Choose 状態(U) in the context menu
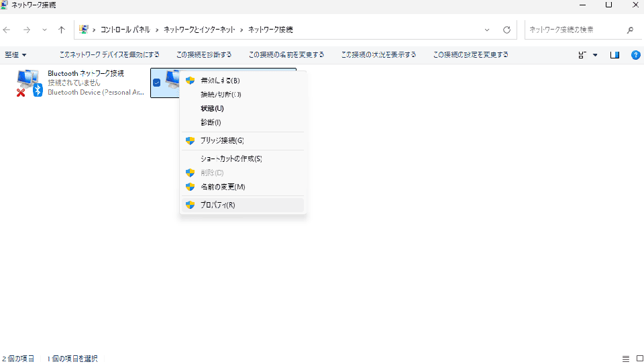644x364 pixels. coord(243,109)
